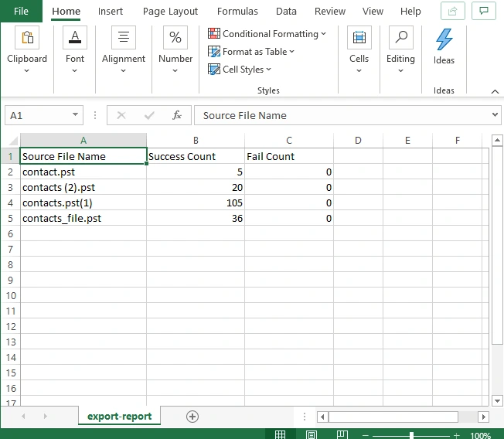
Task: Switch to the View tab
Action: pos(373,12)
